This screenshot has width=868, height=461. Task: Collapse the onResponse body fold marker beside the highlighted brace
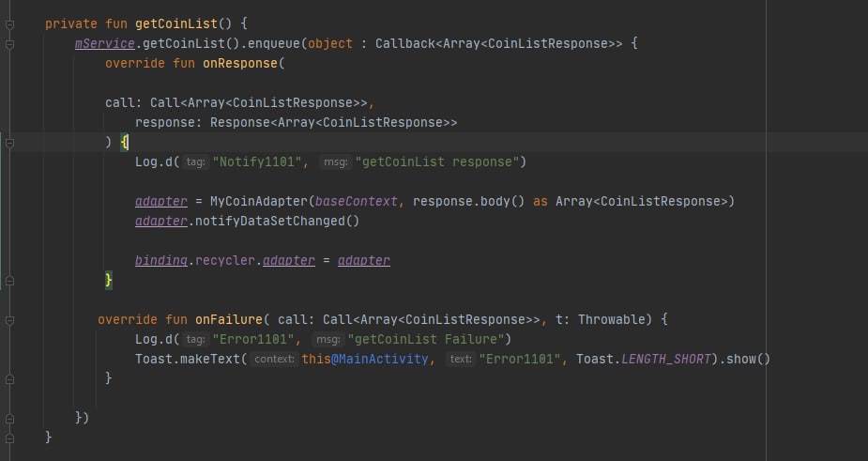point(9,143)
